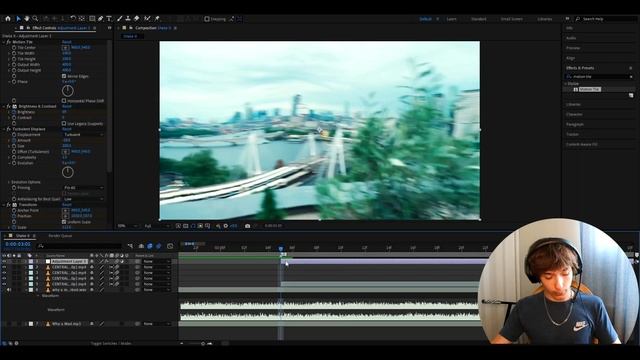The image size is (640, 360).
Task: Open the Effects & Presets panel
Action: [x=580, y=68]
